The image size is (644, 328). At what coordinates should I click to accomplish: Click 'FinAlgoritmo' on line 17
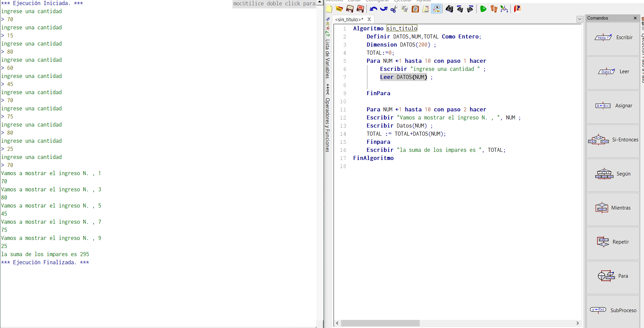pos(373,158)
